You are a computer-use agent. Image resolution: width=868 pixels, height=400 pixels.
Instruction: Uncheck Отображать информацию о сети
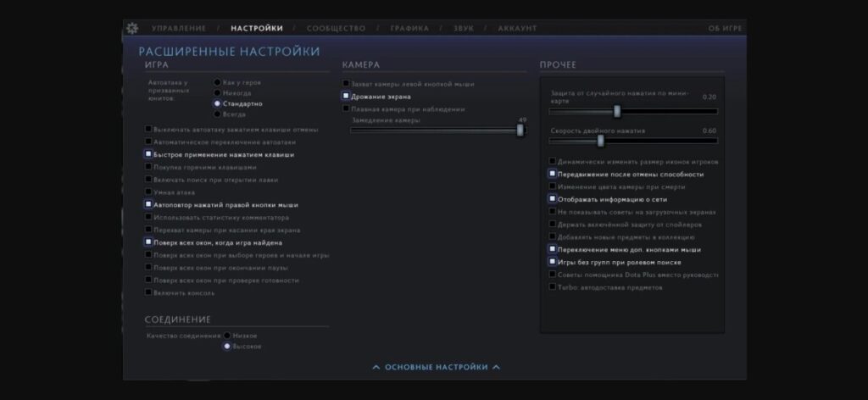pos(553,198)
